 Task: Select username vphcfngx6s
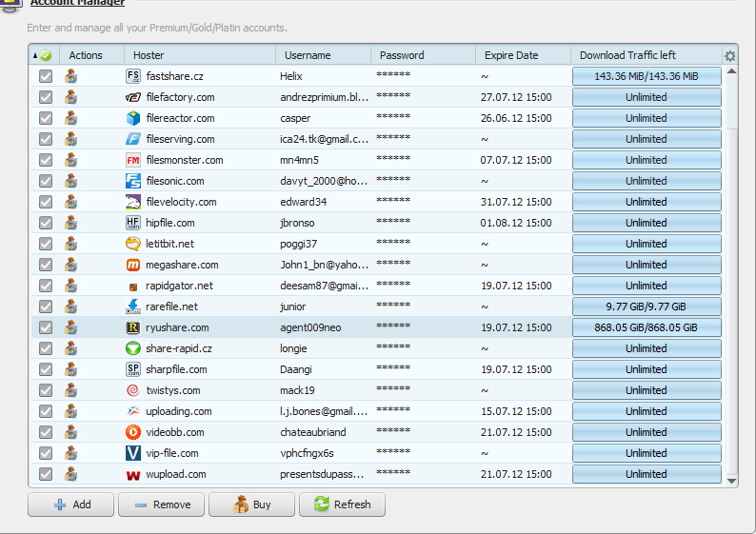click(307, 453)
